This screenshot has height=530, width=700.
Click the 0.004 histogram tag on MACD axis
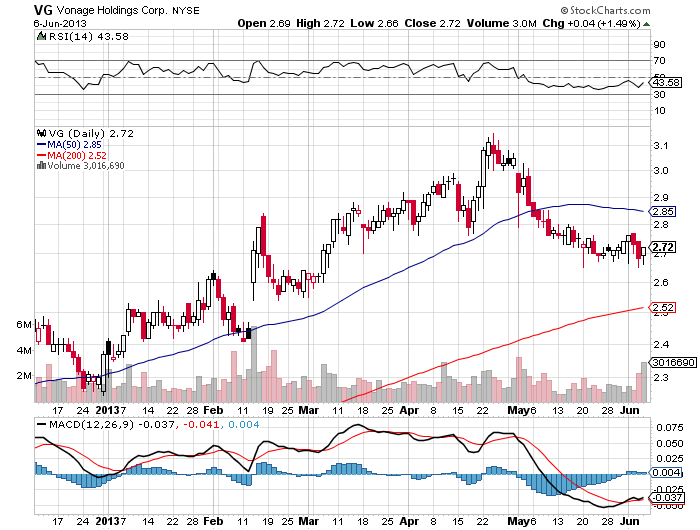(x=666, y=472)
